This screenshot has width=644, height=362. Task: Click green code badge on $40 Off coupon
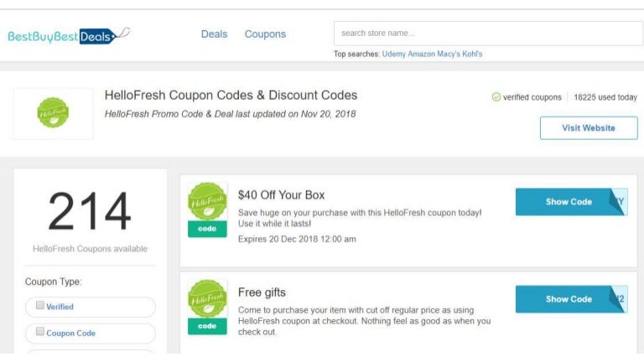tap(207, 229)
